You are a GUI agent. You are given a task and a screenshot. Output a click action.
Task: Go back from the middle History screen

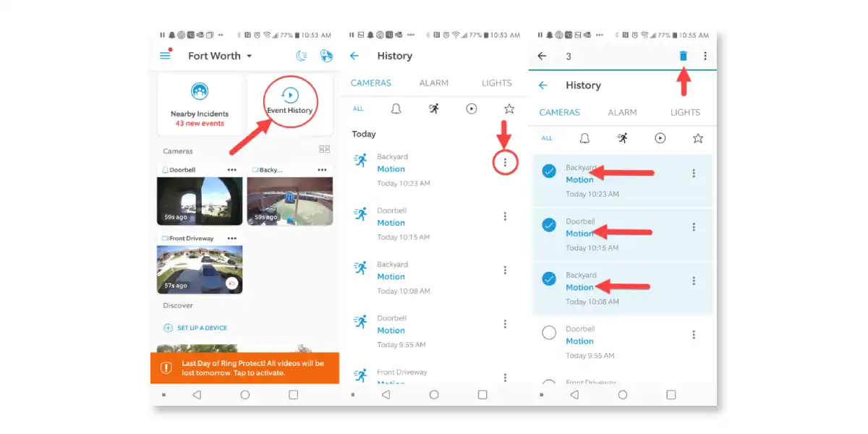pyautogui.click(x=354, y=56)
